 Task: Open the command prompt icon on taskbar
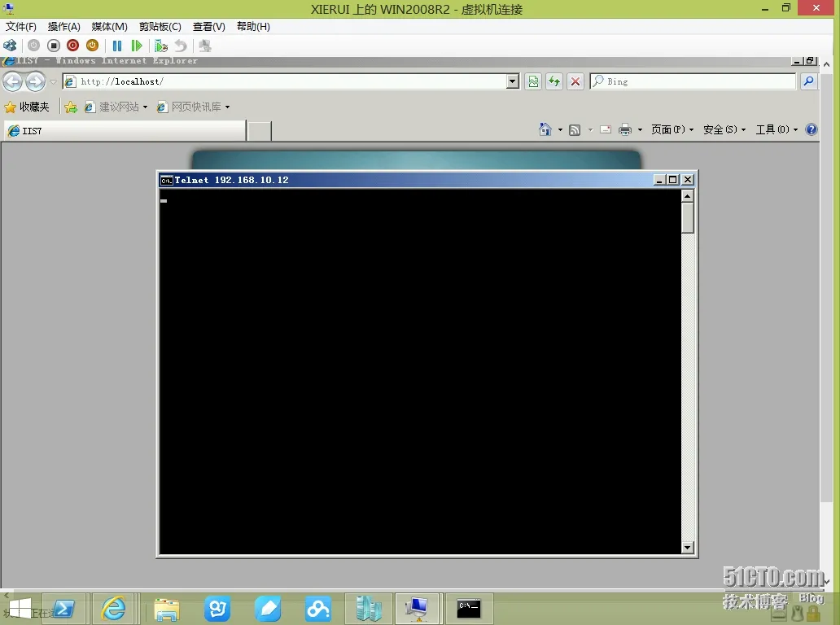point(469,609)
